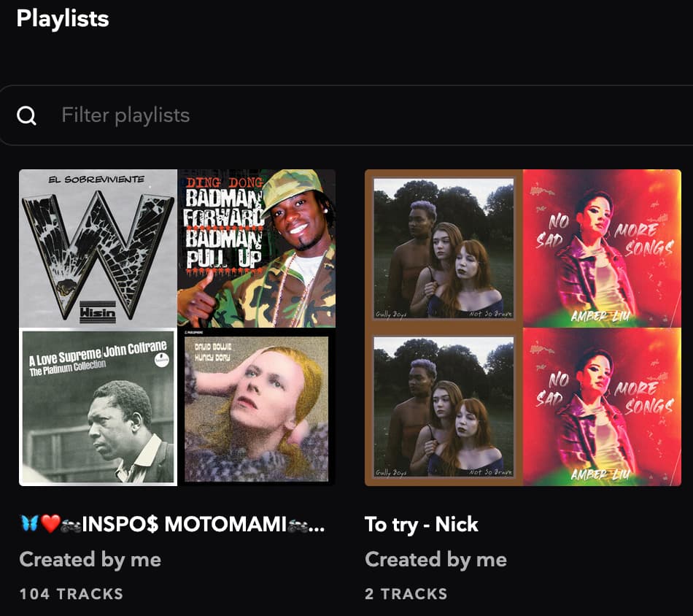Open the Wisin El Sobreviviente album cover
The height and width of the screenshot is (616, 693).
pos(98,248)
